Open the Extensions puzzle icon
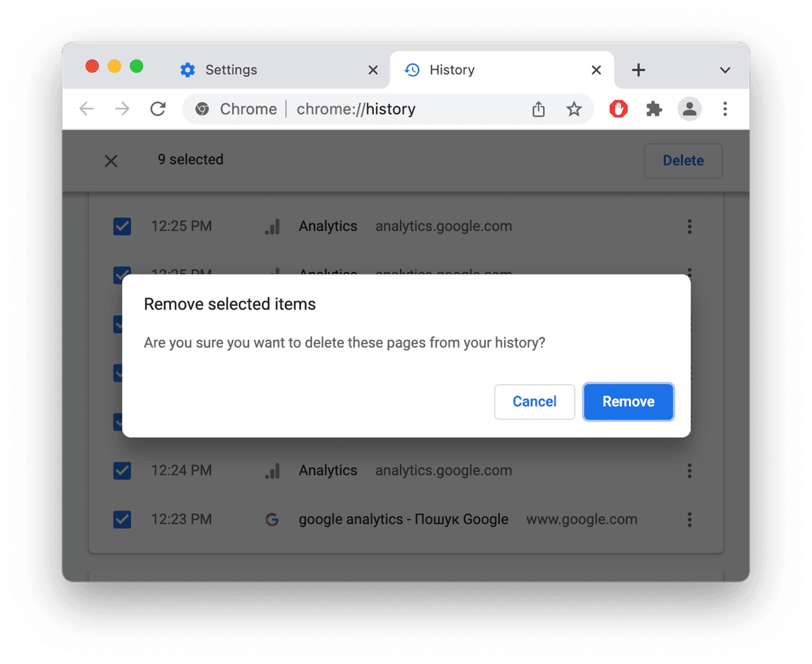The image size is (812, 664). coord(654,109)
